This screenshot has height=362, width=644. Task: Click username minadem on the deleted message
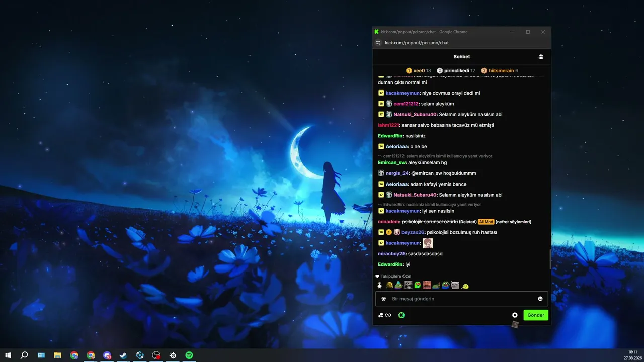pyautogui.click(x=389, y=222)
